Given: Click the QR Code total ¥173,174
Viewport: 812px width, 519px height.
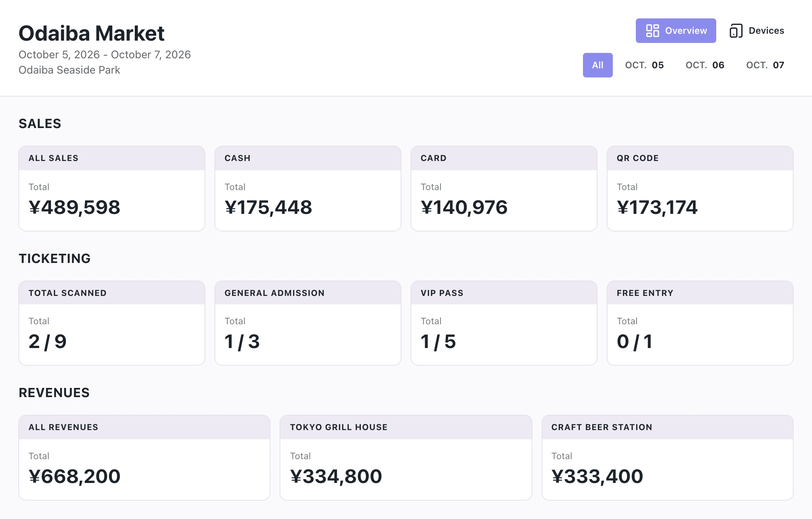Looking at the screenshot, I should click(x=657, y=207).
